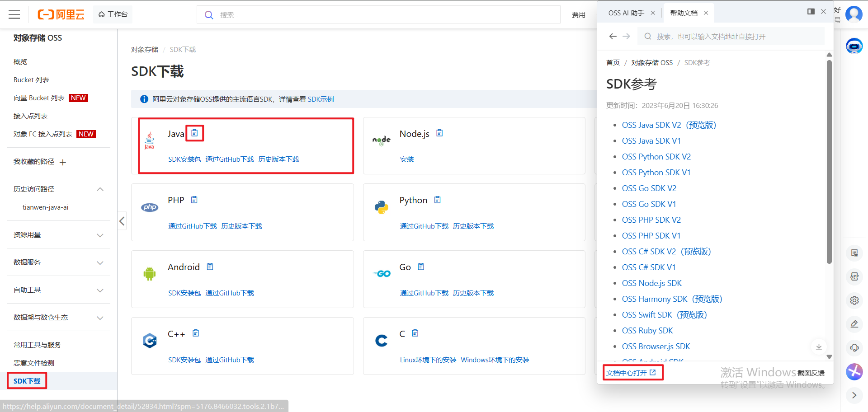Open tianwen-java-ai history path
Image resolution: width=868 pixels, height=412 pixels.
pyautogui.click(x=46, y=207)
